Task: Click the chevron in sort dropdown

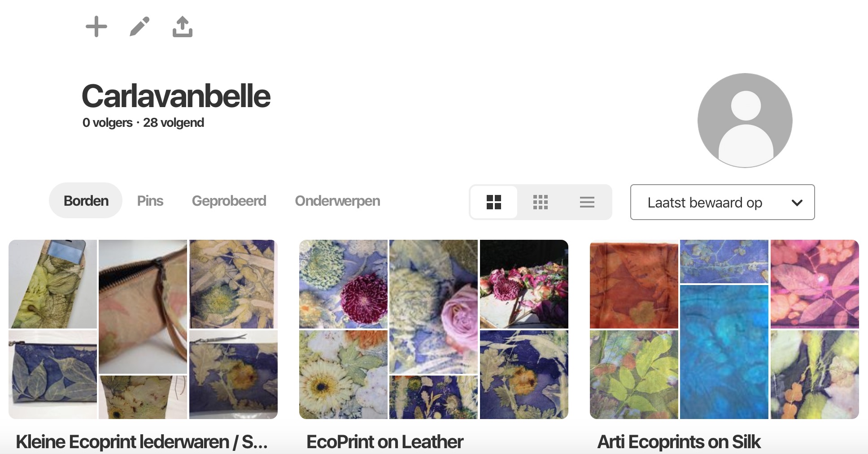Action: point(797,203)
